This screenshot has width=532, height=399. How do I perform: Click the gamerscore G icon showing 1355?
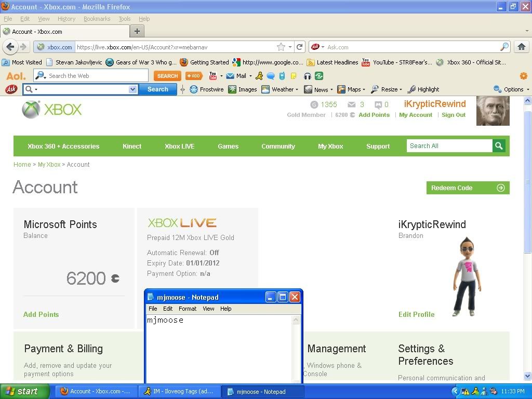[x=314, y=104]
